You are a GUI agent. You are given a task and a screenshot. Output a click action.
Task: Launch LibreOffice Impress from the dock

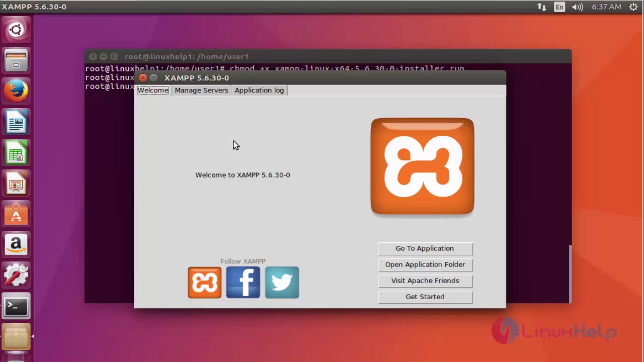tap(16, 184)
